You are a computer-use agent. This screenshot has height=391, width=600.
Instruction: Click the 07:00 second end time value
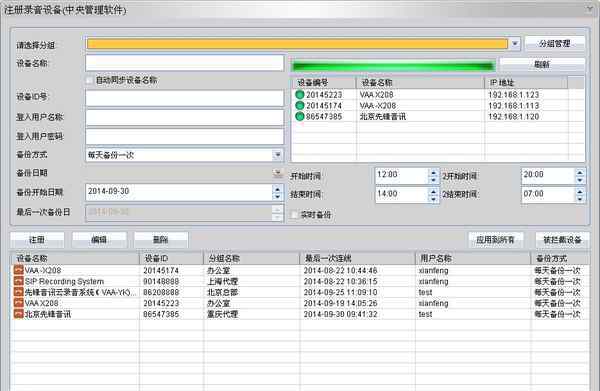tap(533, 194)
